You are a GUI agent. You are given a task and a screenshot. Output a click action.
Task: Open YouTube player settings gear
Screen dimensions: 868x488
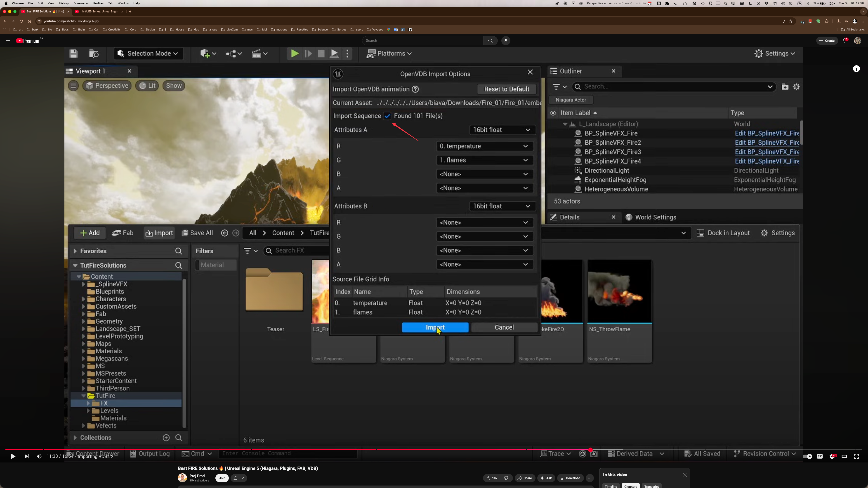click(x=832, y=457)
